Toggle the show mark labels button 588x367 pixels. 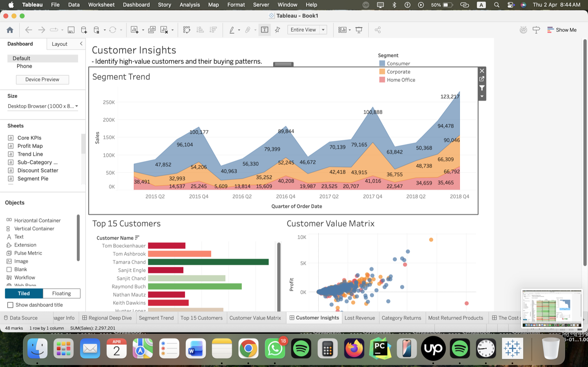point(265,30)
